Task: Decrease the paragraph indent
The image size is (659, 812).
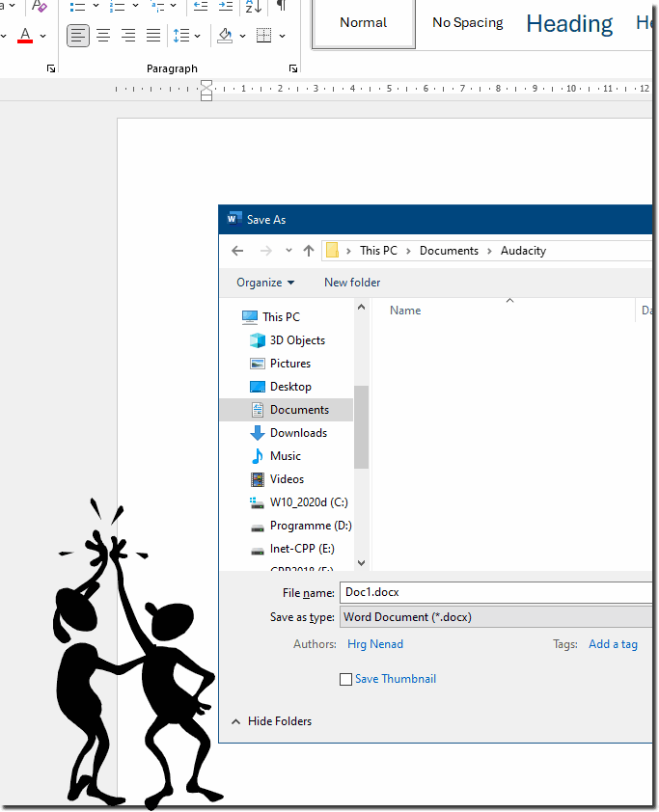Action: tap(201, 6)
